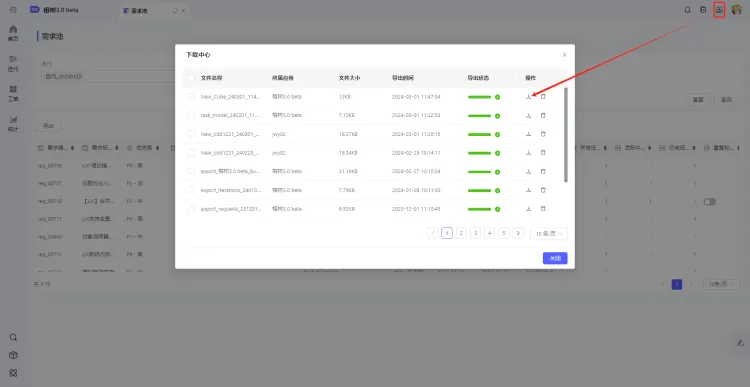
Task: Select page 1 of download list
Action: point(447,233)
